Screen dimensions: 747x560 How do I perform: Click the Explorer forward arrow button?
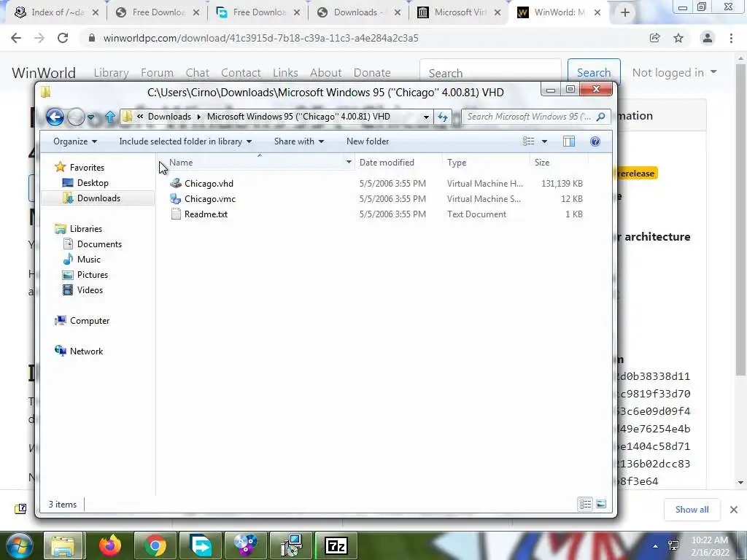pyautogui.click(x=76, y=117)
